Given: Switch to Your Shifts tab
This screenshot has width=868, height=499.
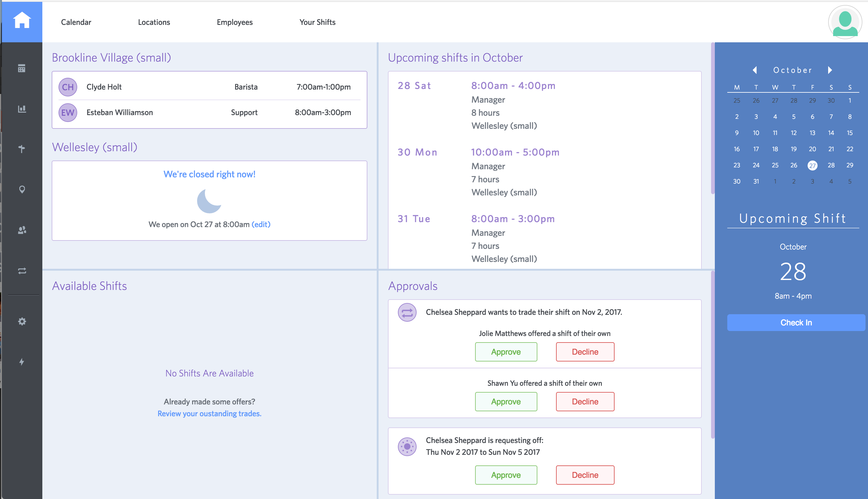Looking at the screenshot, I should [x=317, y=22].
